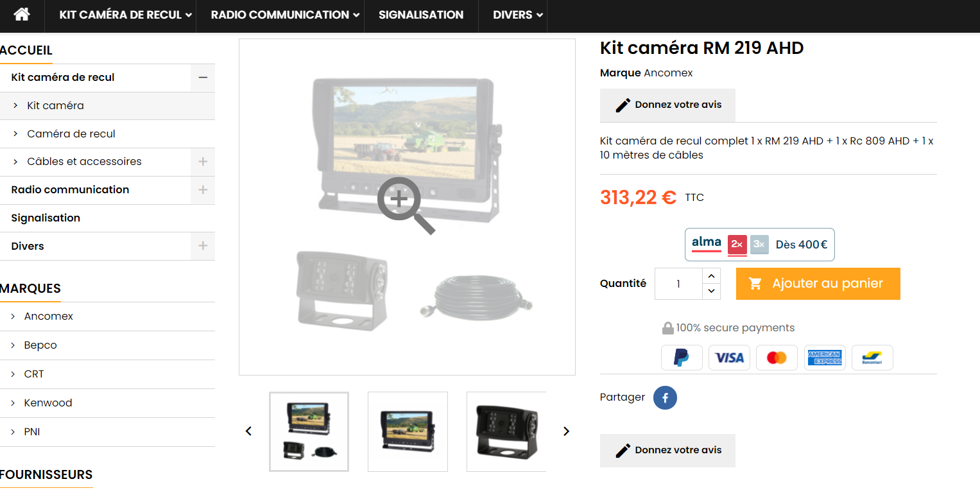Click the Mastercard payment logo

pos(777,358)
